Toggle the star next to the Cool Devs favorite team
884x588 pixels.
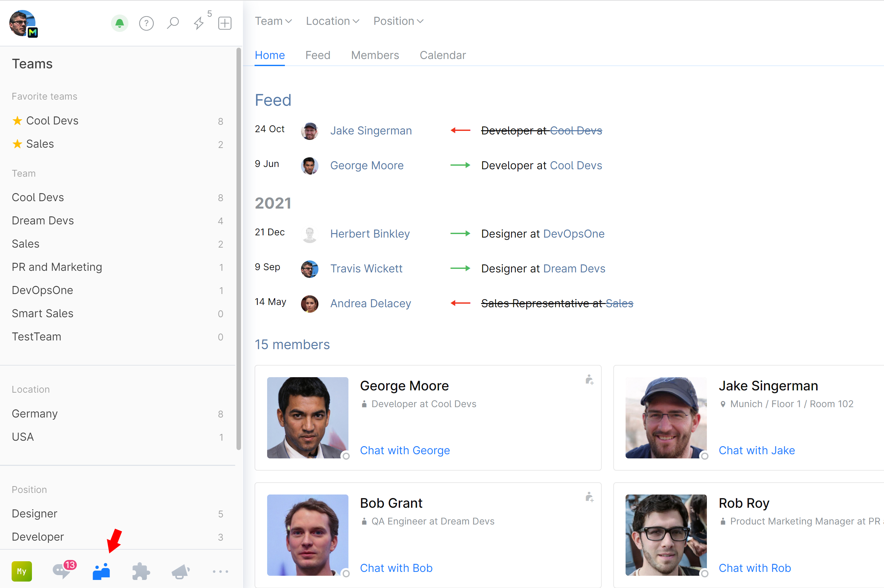[x=17, y=121]
